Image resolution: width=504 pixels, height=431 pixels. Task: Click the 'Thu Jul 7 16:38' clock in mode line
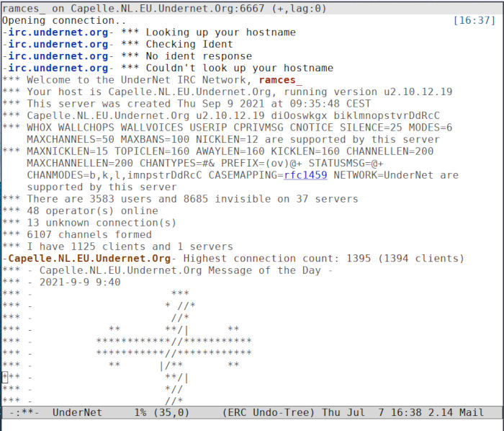click(x=372, y=413)
